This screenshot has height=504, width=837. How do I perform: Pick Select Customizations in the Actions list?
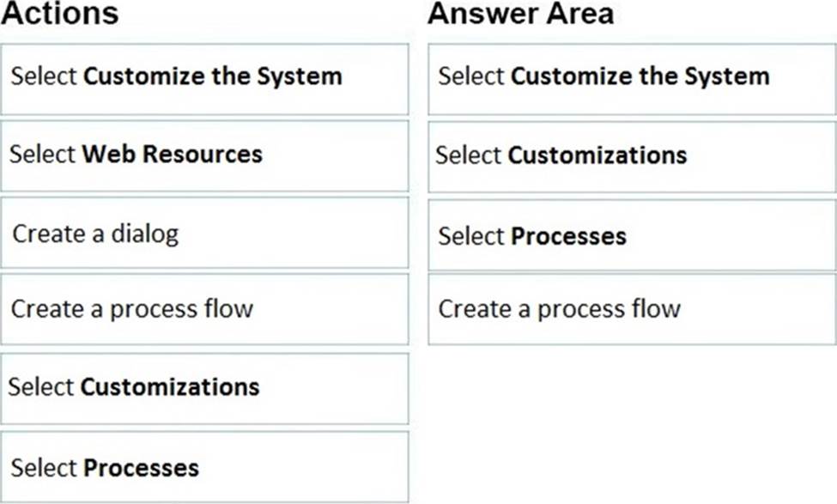204,387
